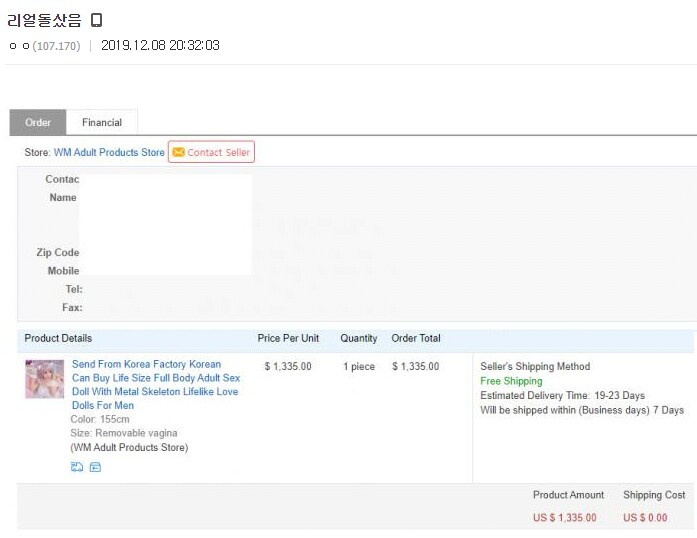697x538 pixels.
Task: Open the product thumbnail image
Action: [x=44, y=380]
